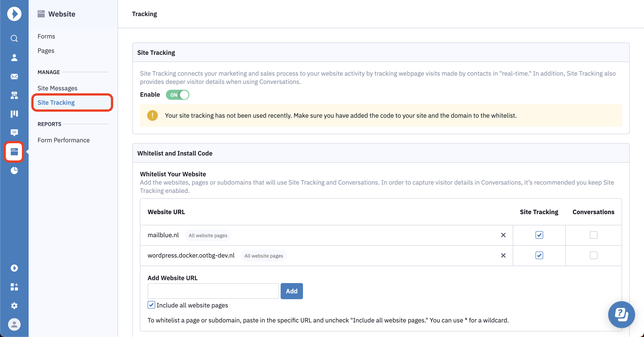Open the user profile avatar icon
The width and height of the screenshot is (644, 337).
point(14,324)
